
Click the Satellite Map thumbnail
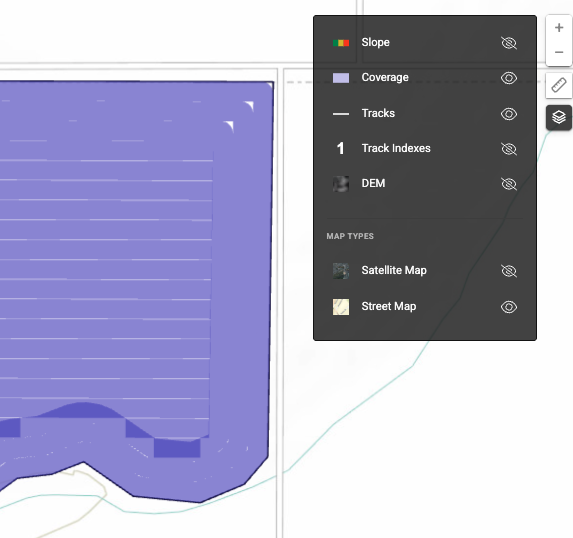pyautogui.click(x=341, y=271)
